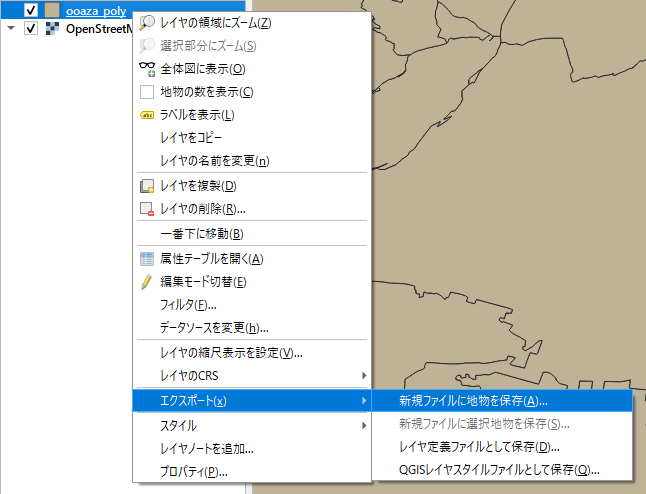Enable the show feature count checkbox
Viewport: 646px width, 494px height.
(147, 92)
